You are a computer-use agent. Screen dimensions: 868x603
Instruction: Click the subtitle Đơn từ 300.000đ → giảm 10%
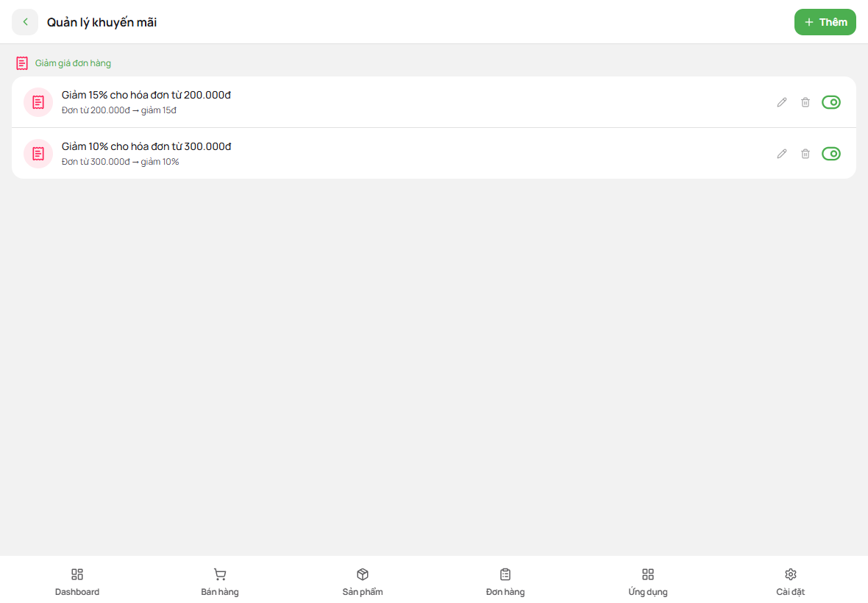pyautogui.click(x=120, y=162)
